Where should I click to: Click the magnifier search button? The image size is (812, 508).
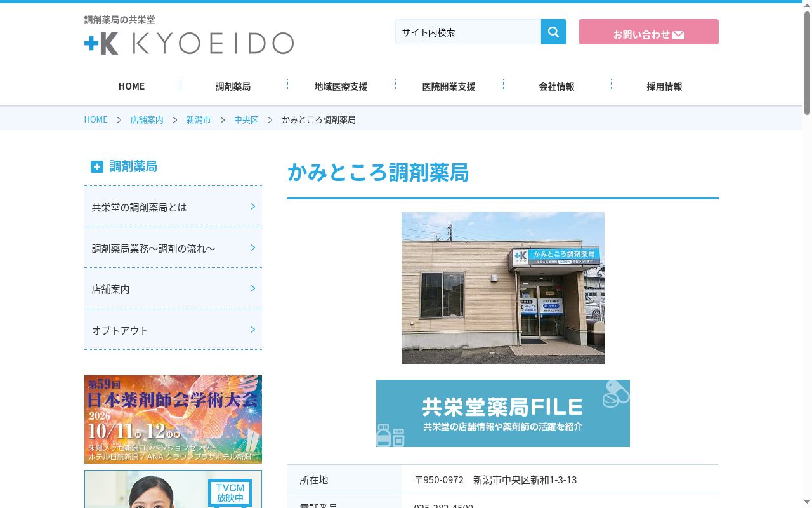coord(553,32)
